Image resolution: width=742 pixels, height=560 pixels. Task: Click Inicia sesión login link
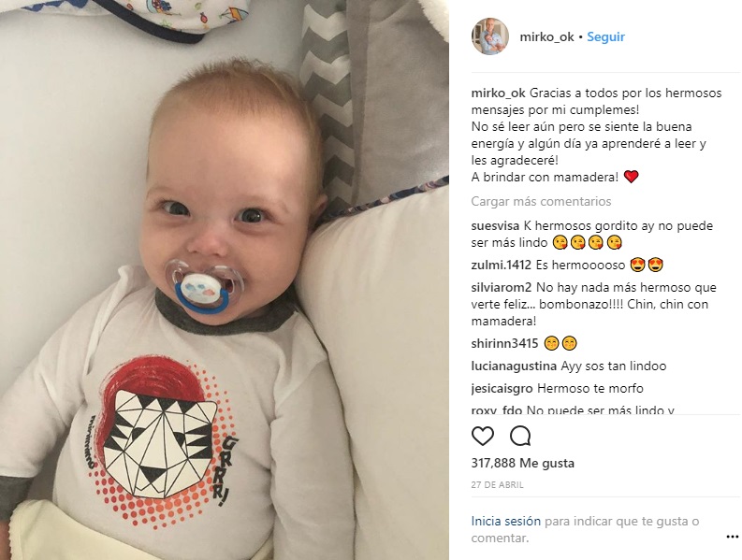pyautogui.click(x=506, y=522)
